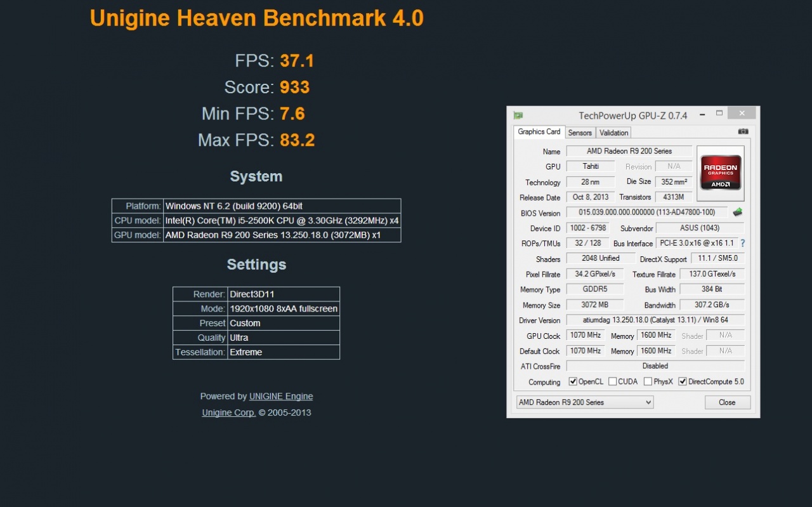Viewport: 812px width, 507px height.
Task: Click the Mode cell 1920x1080 8xAA fullscreen
Action: [284, 309]
